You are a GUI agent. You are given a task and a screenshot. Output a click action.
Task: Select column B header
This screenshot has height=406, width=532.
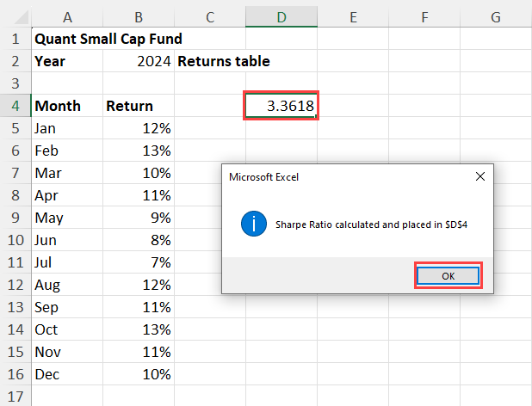[x=139, y=17]
